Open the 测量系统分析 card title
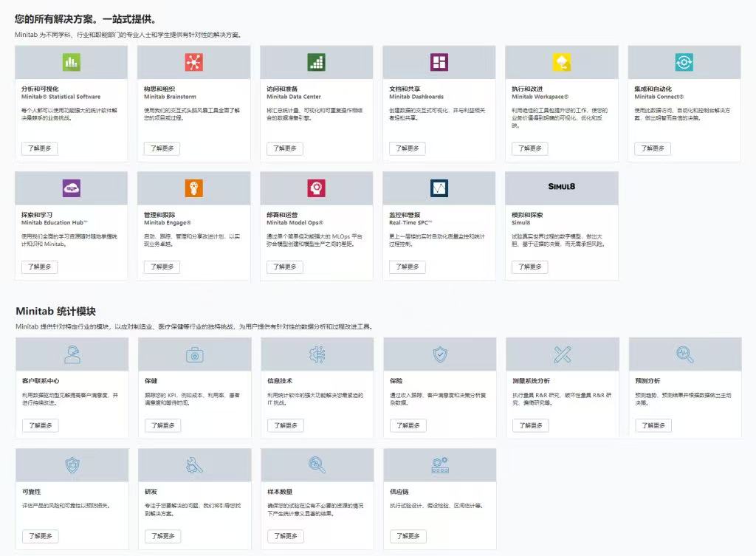Viewport: 756px width, 556px height. (530, 381)
